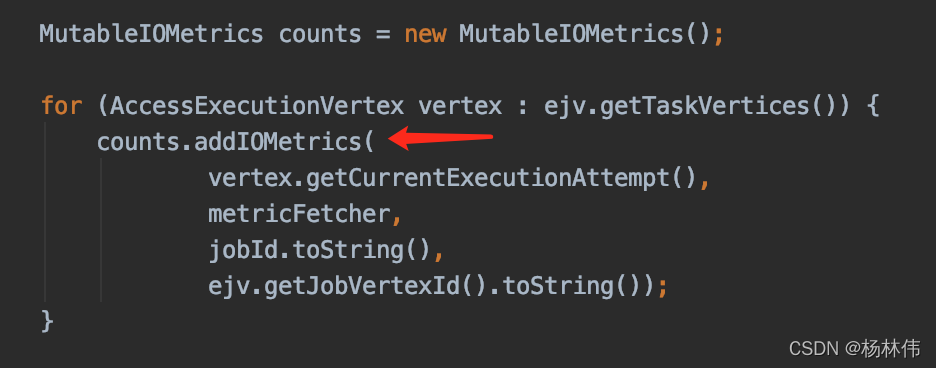Screen dimensions: 936x368
Task: Click the AccessExecutionVertex type
Action: point(257,106)
